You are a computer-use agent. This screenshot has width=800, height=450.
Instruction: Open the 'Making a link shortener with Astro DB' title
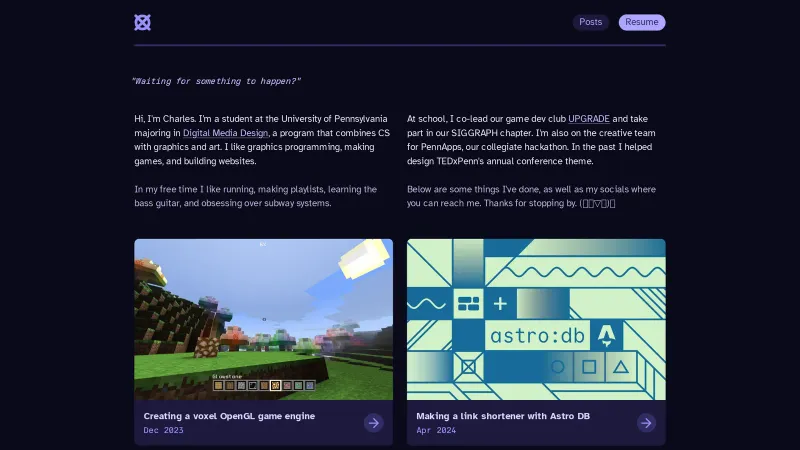pos(503,416)
